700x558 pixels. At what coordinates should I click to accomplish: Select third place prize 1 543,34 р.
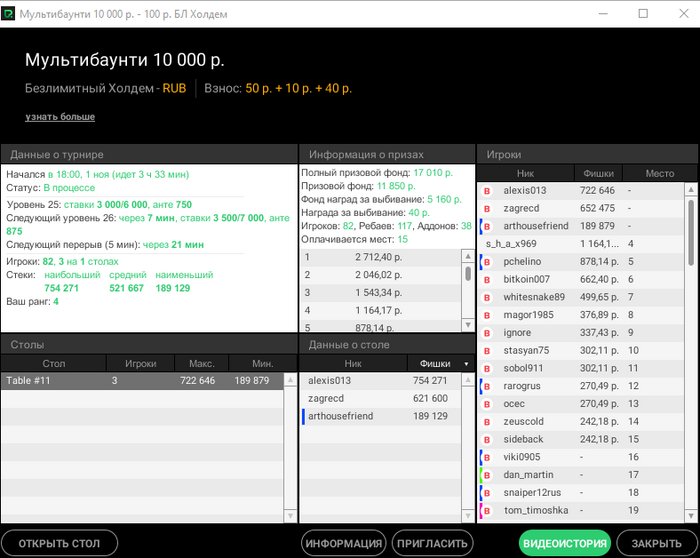coord(381,293)
